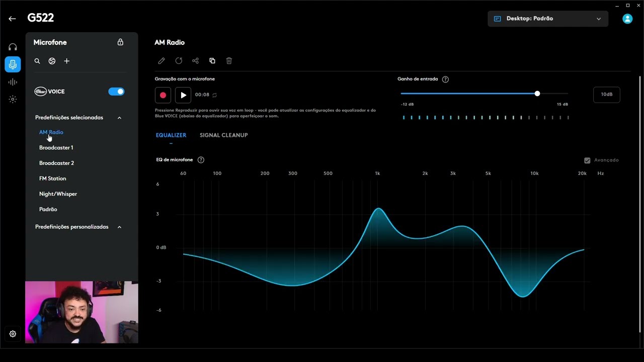Click the Microfone panel title
The image size is (644, 362).
50,43
